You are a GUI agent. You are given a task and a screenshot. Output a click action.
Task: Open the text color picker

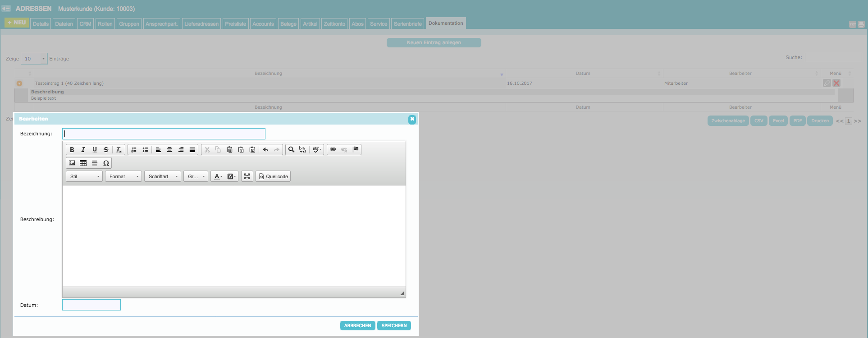218,176
